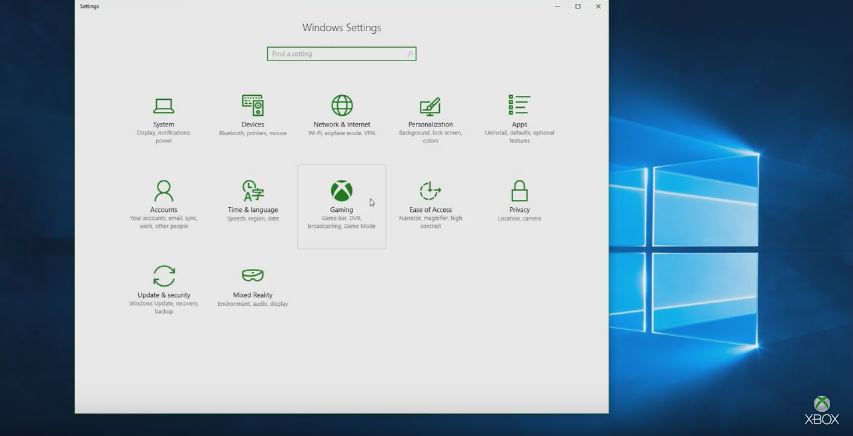The height and width of the screenshot is (436, 853).
Task: Select the Time & language icon
Action: [x=252, y=190]
